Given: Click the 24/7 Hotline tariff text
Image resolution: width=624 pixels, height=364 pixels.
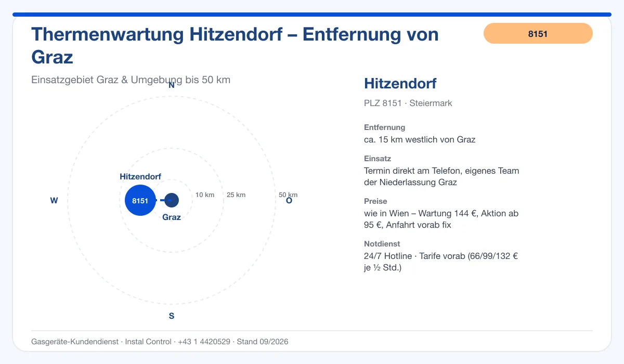Looking at the screenshot, I should click(440, 262).
